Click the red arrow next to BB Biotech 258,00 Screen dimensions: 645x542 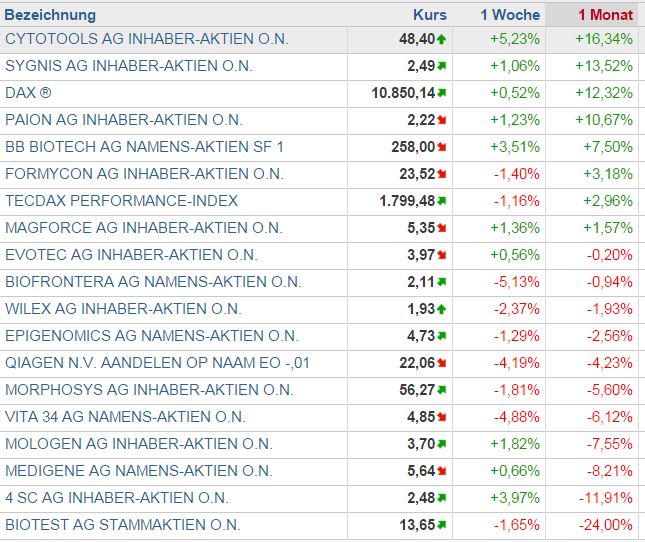point(441,147)
